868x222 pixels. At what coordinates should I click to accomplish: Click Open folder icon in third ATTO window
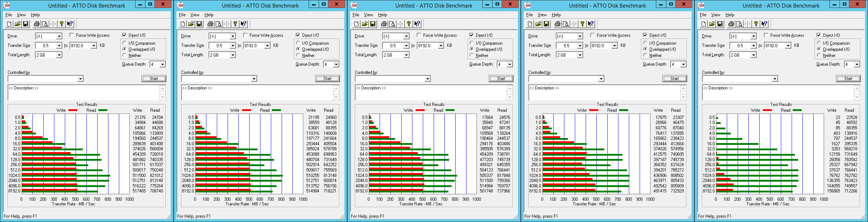point(364,24)
